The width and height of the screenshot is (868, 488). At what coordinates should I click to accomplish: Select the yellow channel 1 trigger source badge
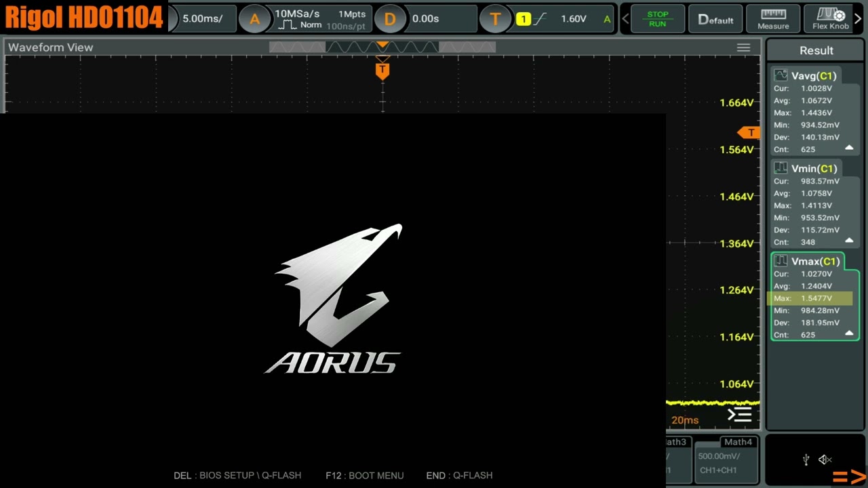(523, 19)
